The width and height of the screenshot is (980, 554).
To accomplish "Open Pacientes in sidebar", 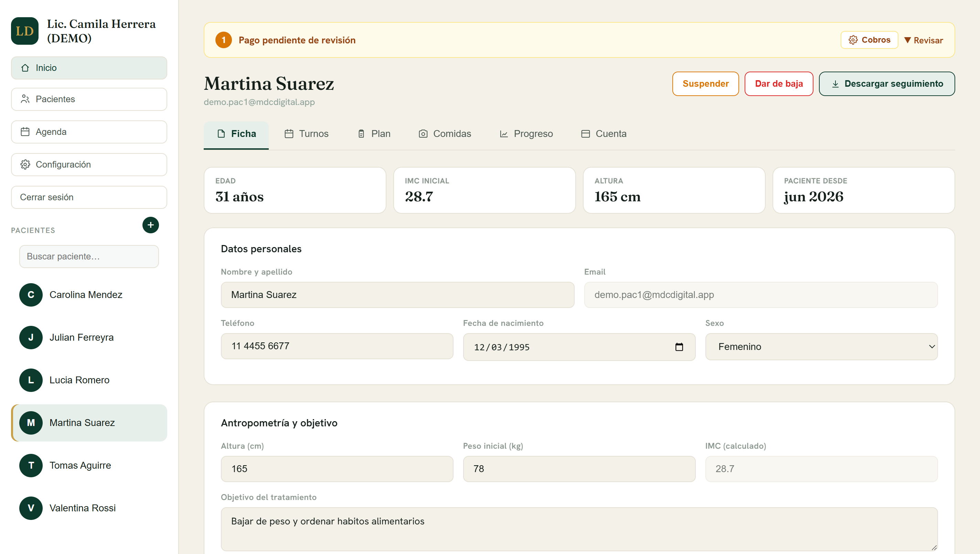I will pos(89,99).
